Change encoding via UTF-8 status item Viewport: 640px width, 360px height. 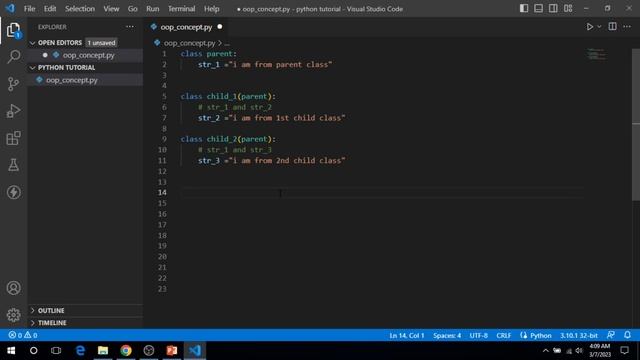pyautogui.click(x=478, y=336)
